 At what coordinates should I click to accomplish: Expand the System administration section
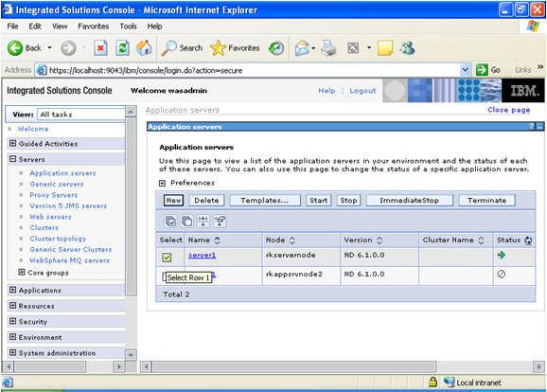tap(13, 352)
